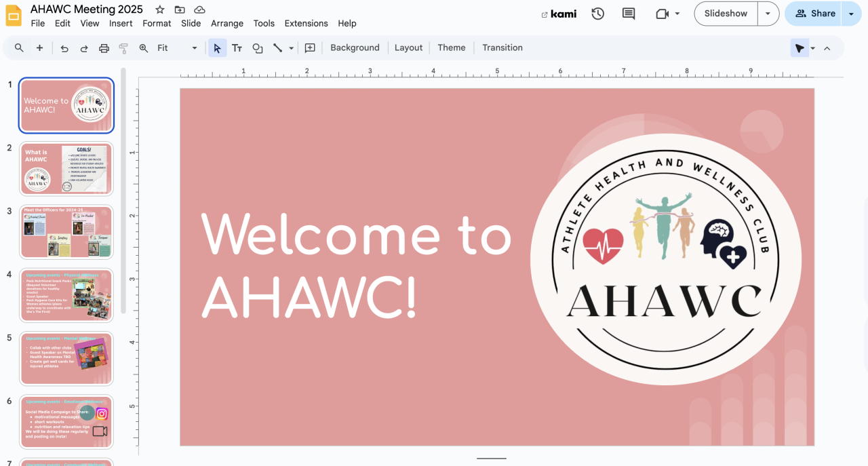Add a new slide plus icon
Viewport: 868px width, 466px height.
pos(39,47)
